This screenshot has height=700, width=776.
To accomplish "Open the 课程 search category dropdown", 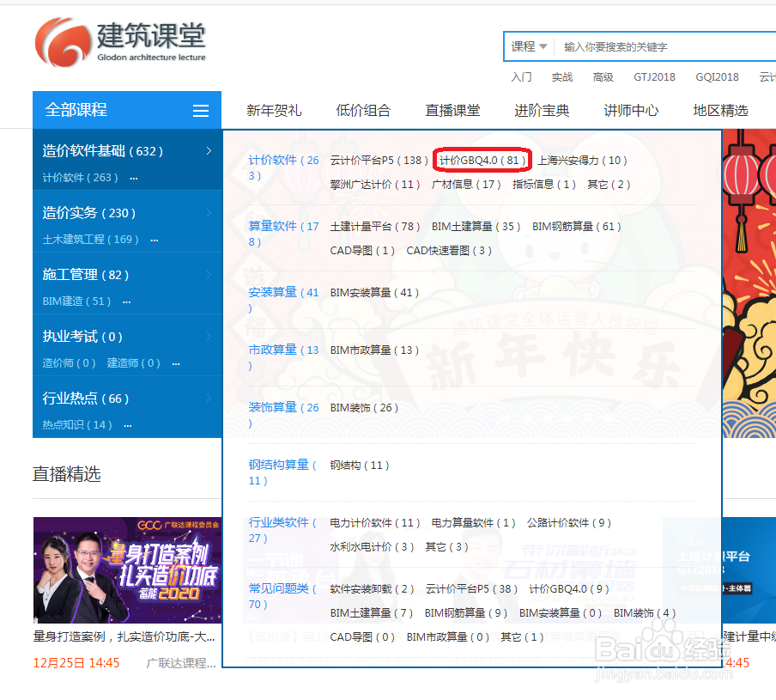I will click(529, 46).
